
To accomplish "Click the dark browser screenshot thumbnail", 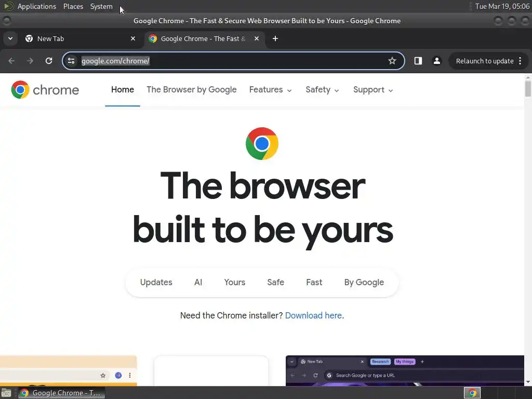I will (x=405, y=370).
